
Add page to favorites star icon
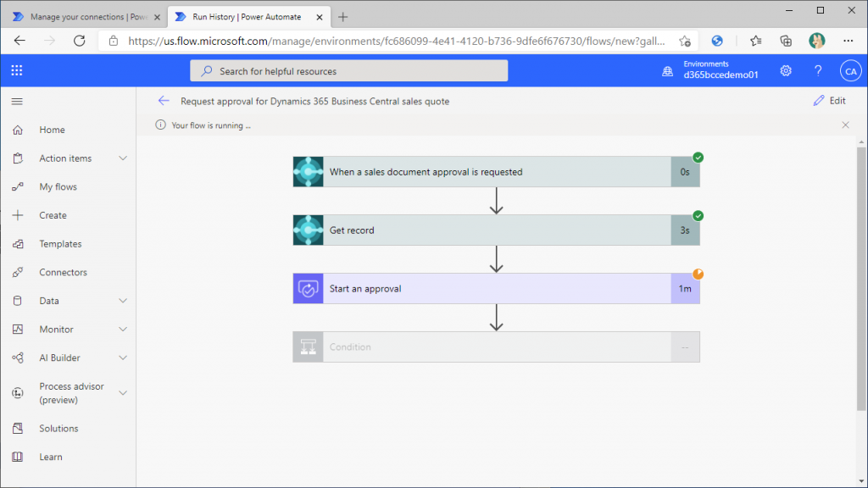tap(685, 41)
